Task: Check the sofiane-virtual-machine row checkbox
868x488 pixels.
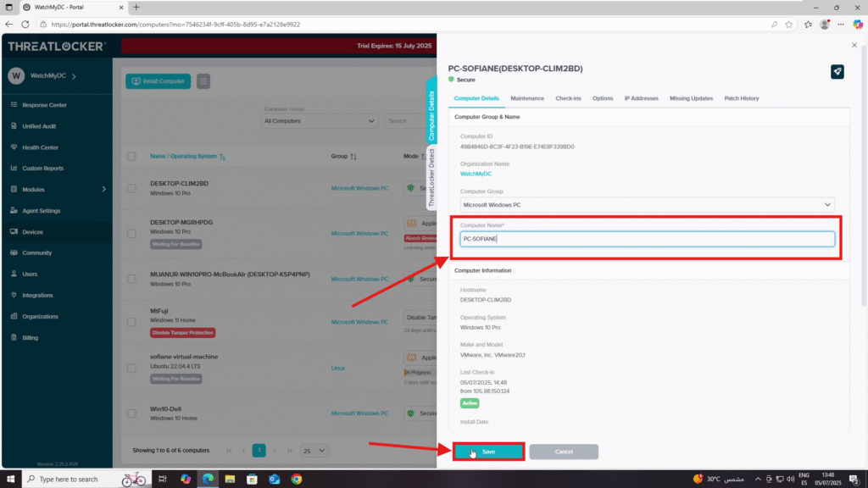Action: click(x=131, y=368)
